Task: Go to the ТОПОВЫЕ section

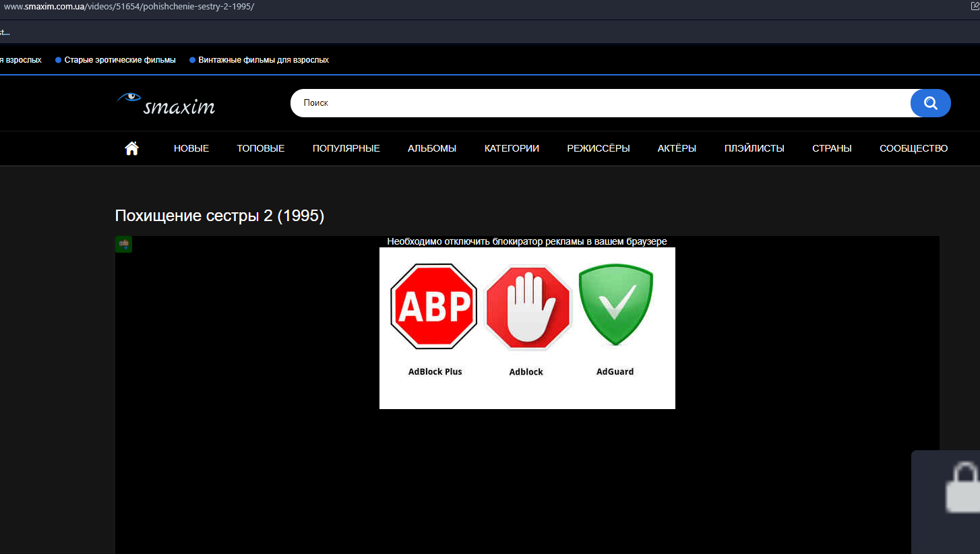Action: click(x=261, y=148)
